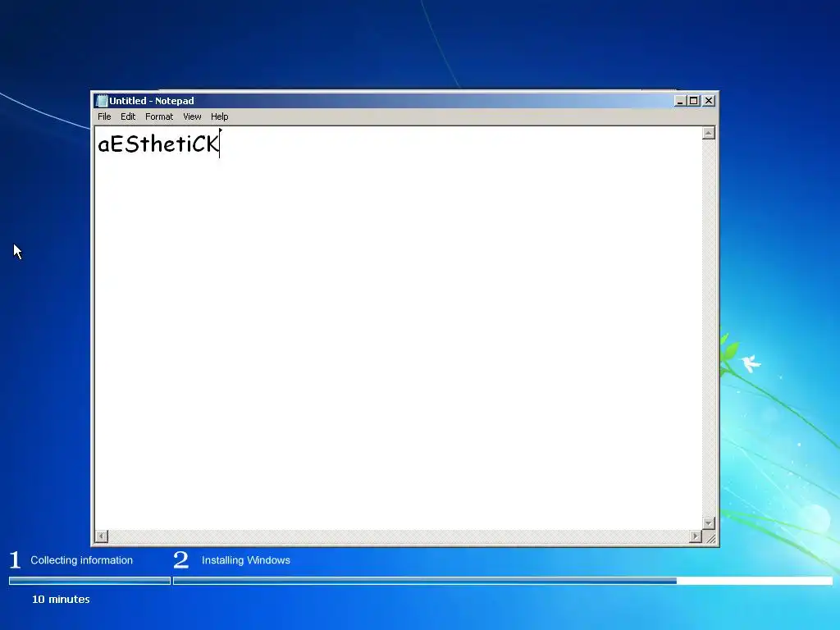Close the Notepad window
The height and width of the screenshot is (630, 840).
pos(708,101)
